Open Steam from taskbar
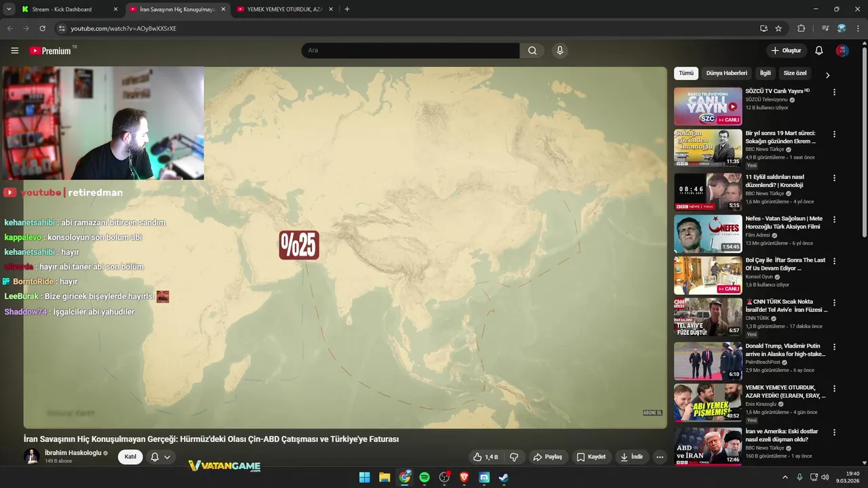The image size is (868, 488). 504,477
